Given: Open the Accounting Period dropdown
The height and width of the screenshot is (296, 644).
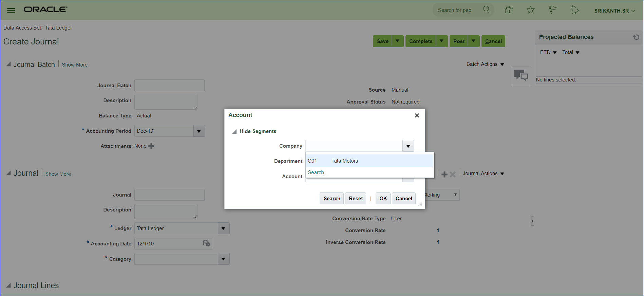Looking at the screenshot, I should [199, 131].
